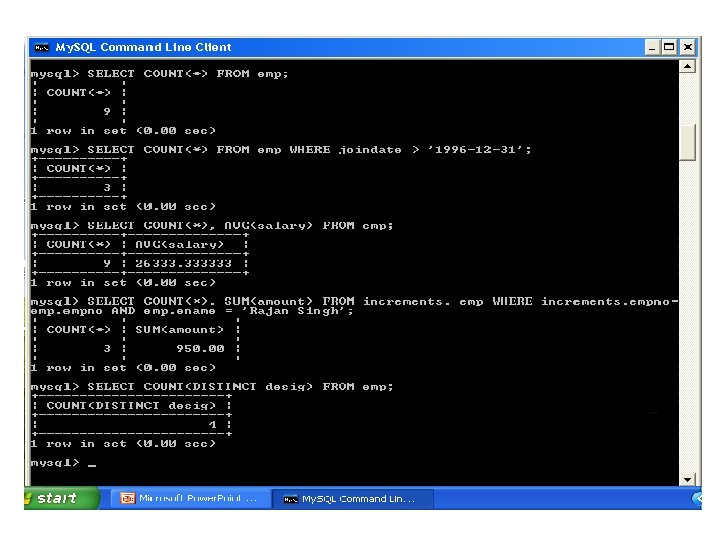Switch to Microsoft PowerPoint taskbar button
This screenshot has height=540, width=720.
(191, 498)
